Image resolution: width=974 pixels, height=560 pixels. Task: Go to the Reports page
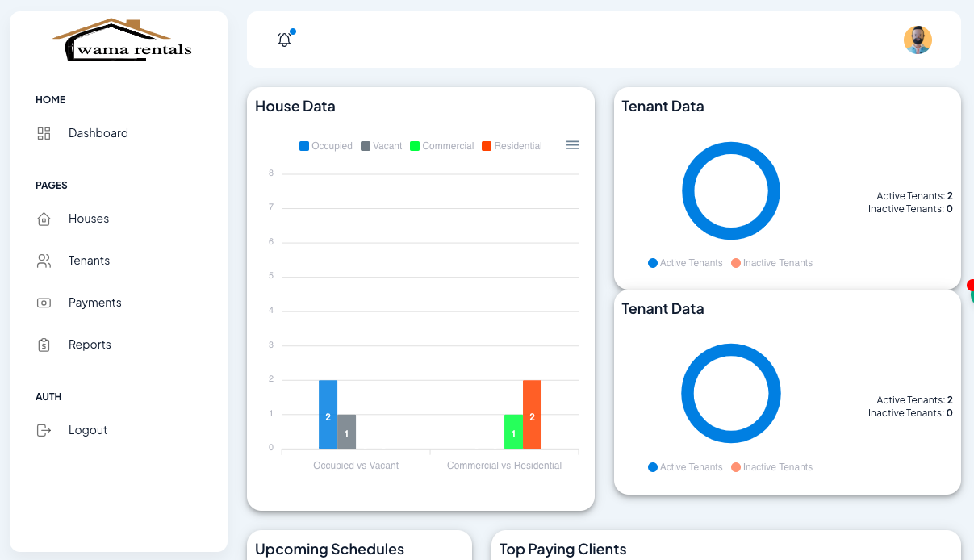tap(90, 345)
